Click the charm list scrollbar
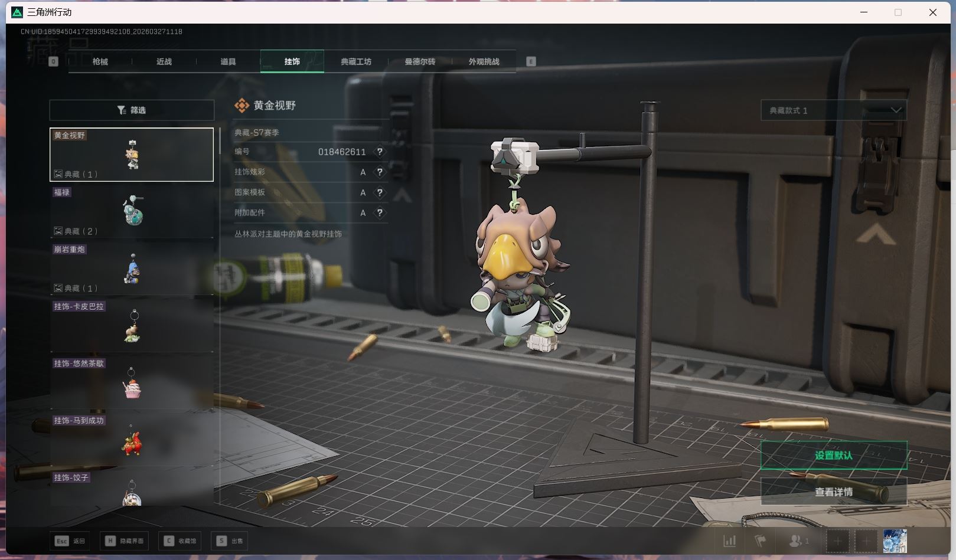Viewport: 956px width, 560px height. (220, 142)
